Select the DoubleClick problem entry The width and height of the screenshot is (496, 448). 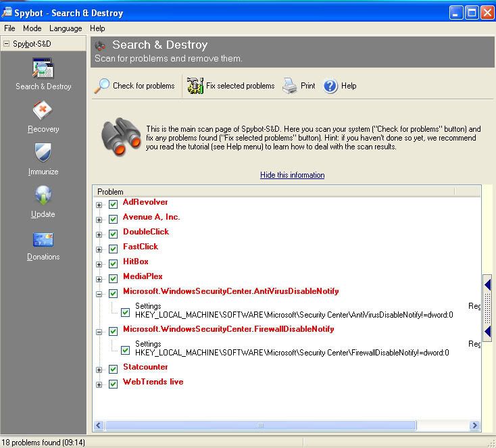coord(146,232)
